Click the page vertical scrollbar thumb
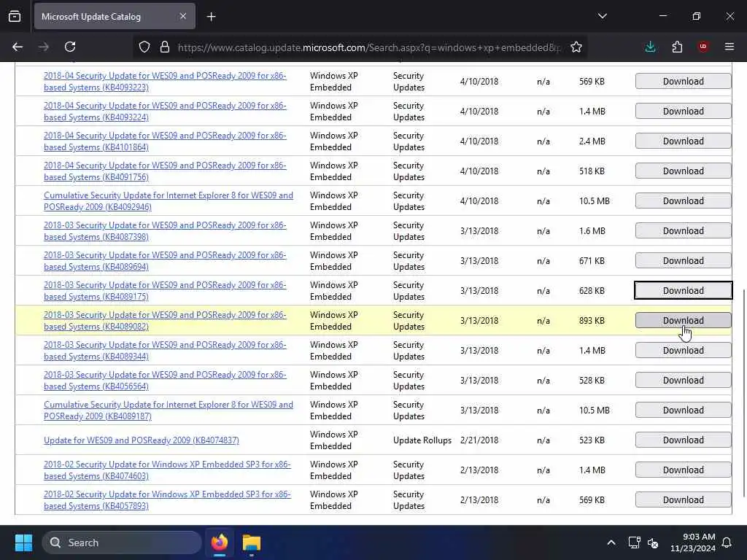 [744, 392]
